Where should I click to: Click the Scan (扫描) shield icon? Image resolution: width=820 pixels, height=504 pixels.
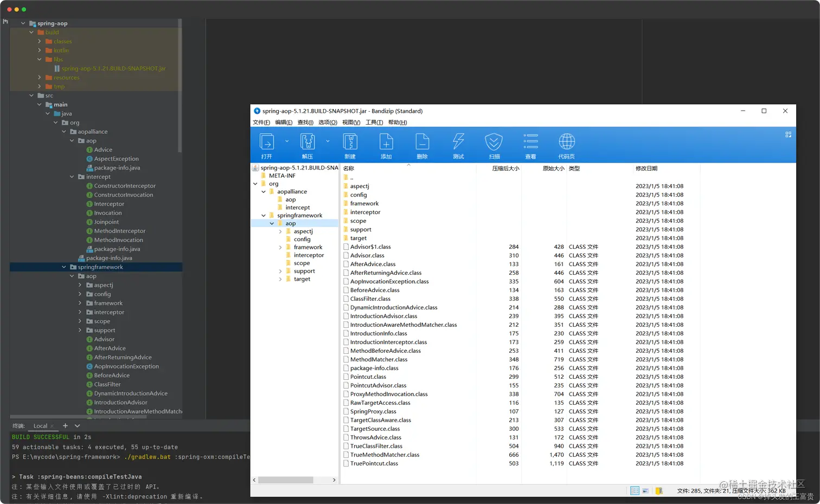coord(494,141)
